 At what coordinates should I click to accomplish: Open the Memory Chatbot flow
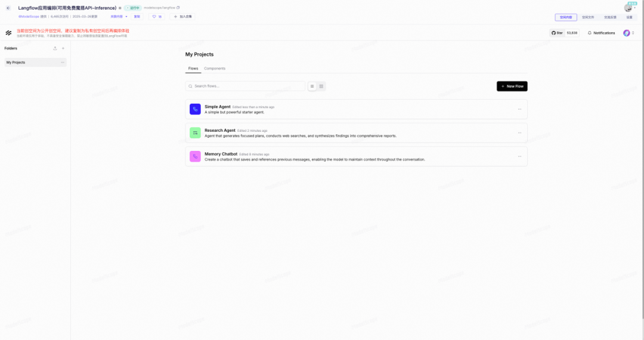click(x=356, y=156)
